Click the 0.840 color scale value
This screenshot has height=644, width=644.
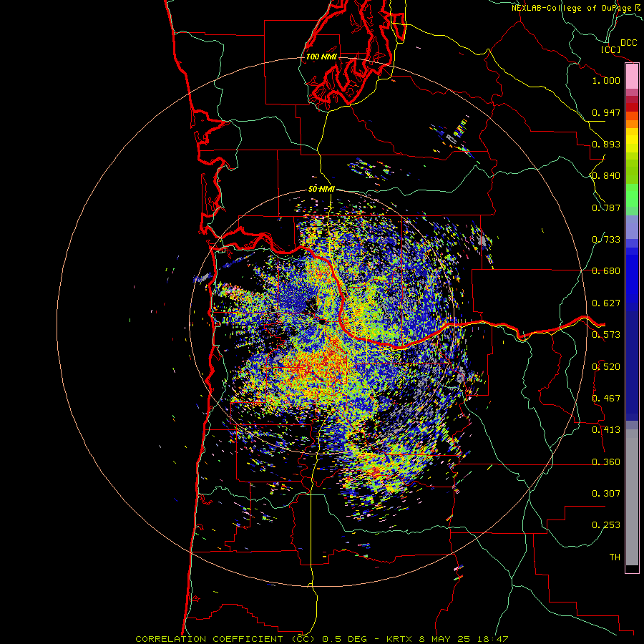pos(606,176)
